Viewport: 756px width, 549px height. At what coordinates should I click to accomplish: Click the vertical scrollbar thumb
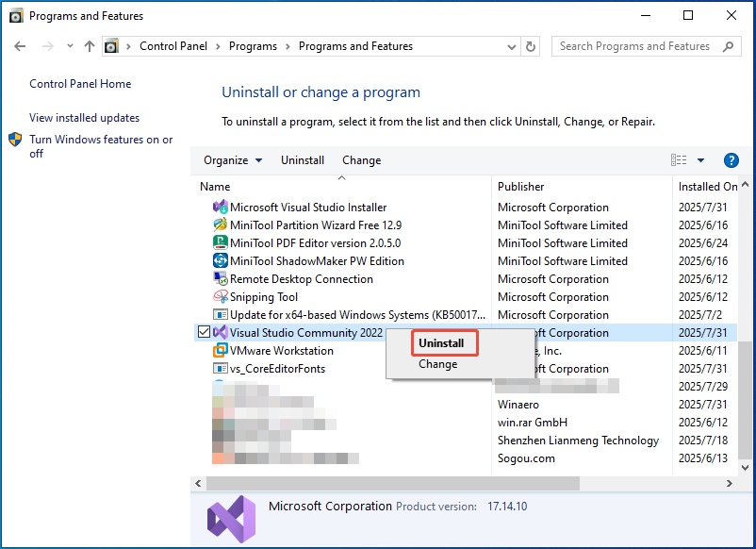[745, 399]
